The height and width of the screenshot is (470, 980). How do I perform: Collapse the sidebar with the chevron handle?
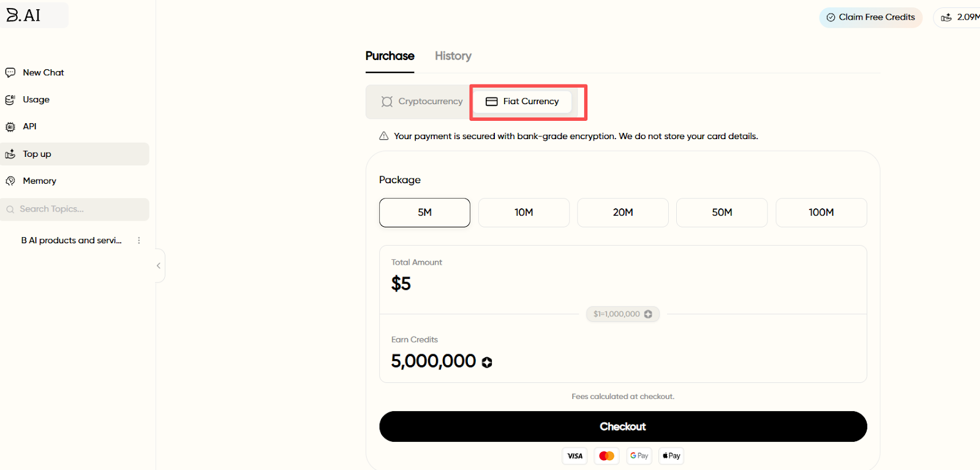click(x=159, y=265)
